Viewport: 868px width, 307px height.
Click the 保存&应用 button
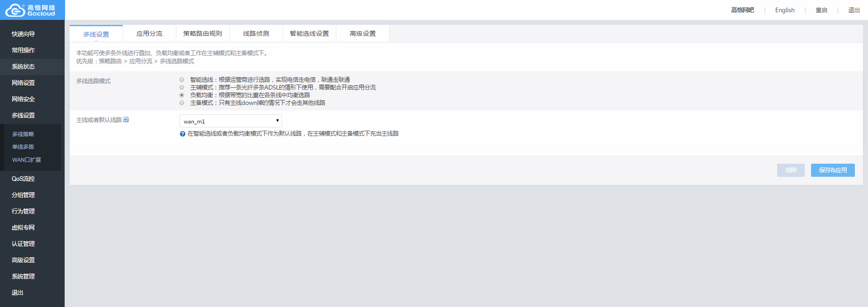[x=832, y=170]
